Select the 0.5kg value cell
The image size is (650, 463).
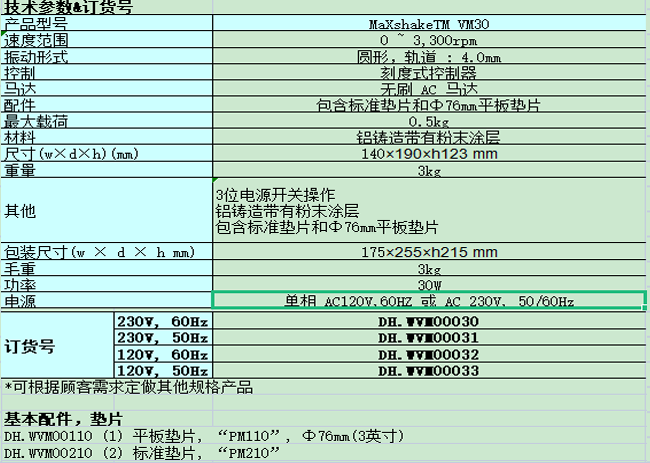(429, 120)
